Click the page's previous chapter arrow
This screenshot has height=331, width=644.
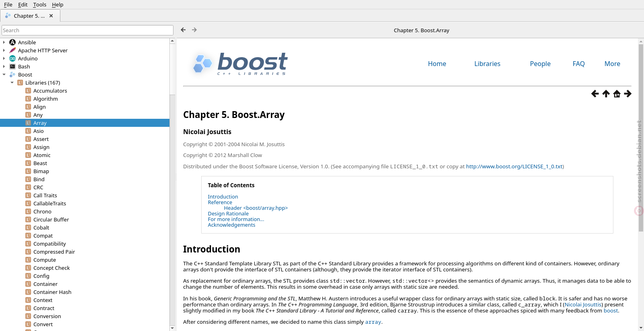[x=595, y=94]
